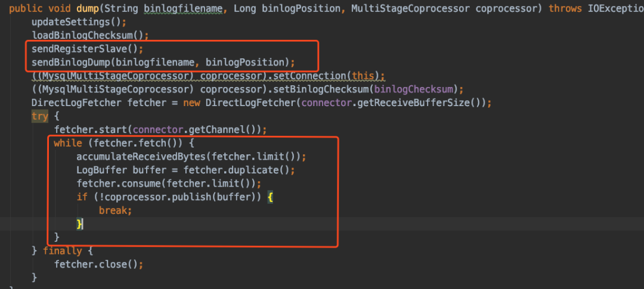The height and width of the screenshot is (289, 644).
Task: Click the while keyword
Action: [x=67, y=143]
